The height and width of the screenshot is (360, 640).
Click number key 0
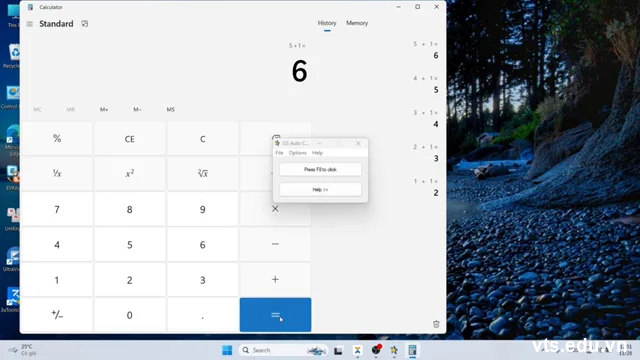pos(129,315)
